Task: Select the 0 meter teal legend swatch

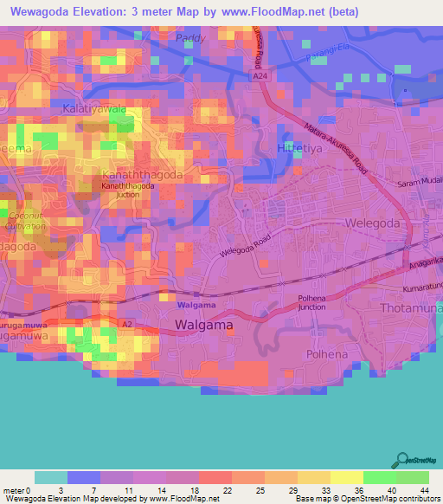Action: [51, 477]
